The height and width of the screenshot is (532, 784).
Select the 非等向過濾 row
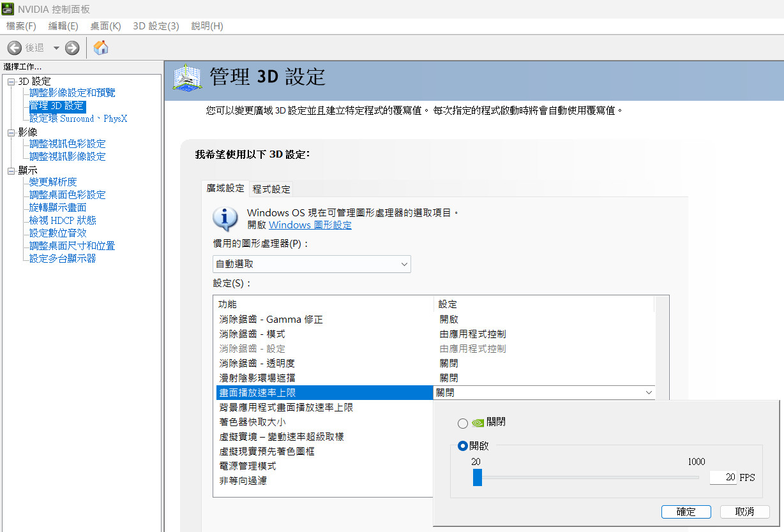324,481
